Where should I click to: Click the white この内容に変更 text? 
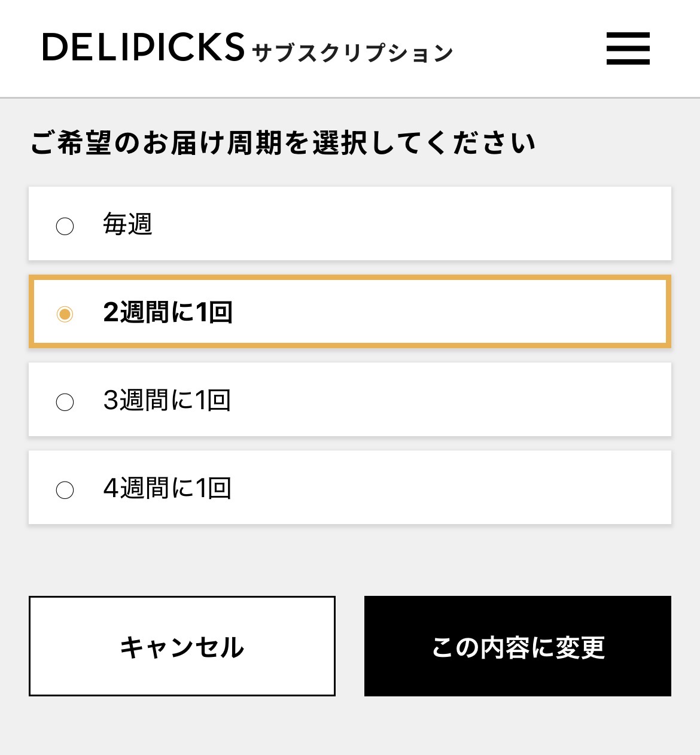pos(518,647)
